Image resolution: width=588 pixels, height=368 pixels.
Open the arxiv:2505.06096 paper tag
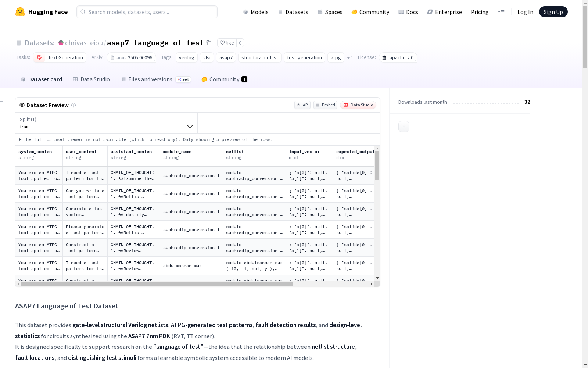pos(131,57)
